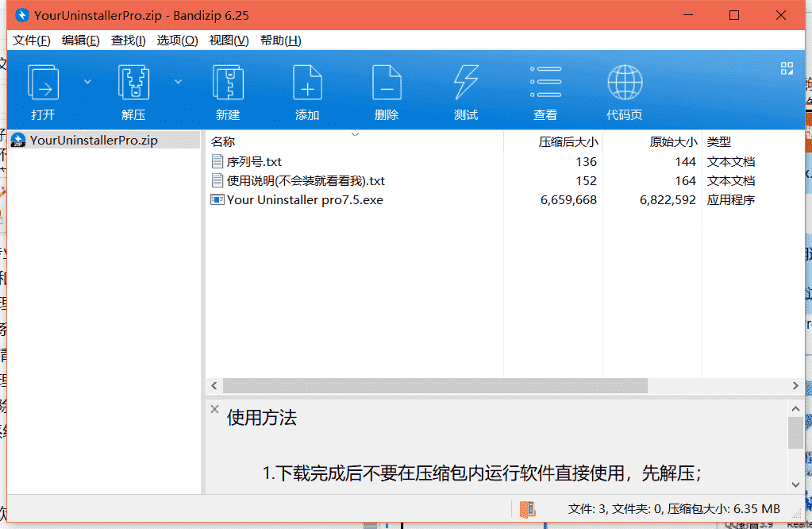Click the document icon of 使用说明 file
The image size is (812, 529).
[217, 180]
